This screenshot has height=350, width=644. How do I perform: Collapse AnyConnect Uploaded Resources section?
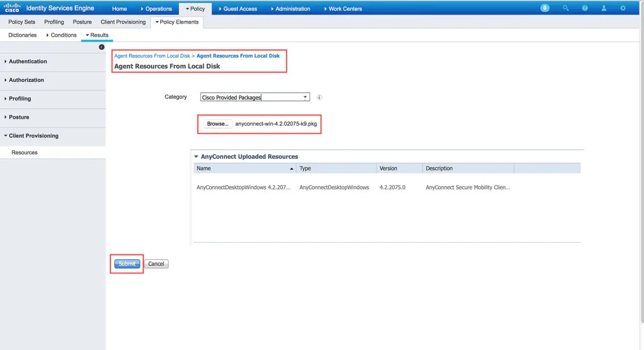tap(196, 157)
